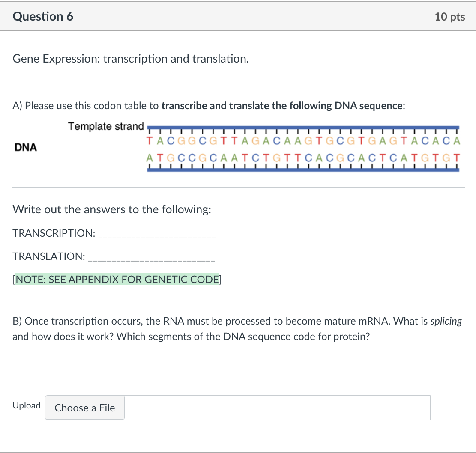Viewport: 476px width, 453px height.
Task: Click the Which segments of DNA question sentence
Action: (x=243, y=337)
